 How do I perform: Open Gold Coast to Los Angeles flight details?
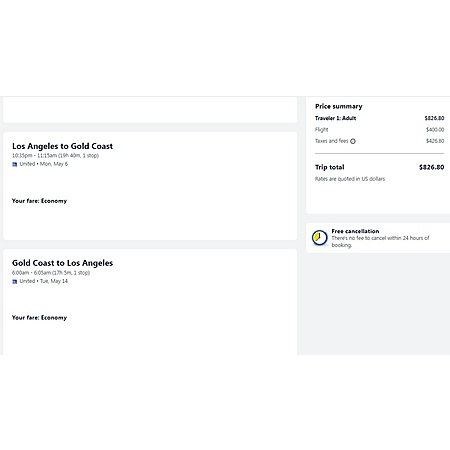tap(62, 263)
